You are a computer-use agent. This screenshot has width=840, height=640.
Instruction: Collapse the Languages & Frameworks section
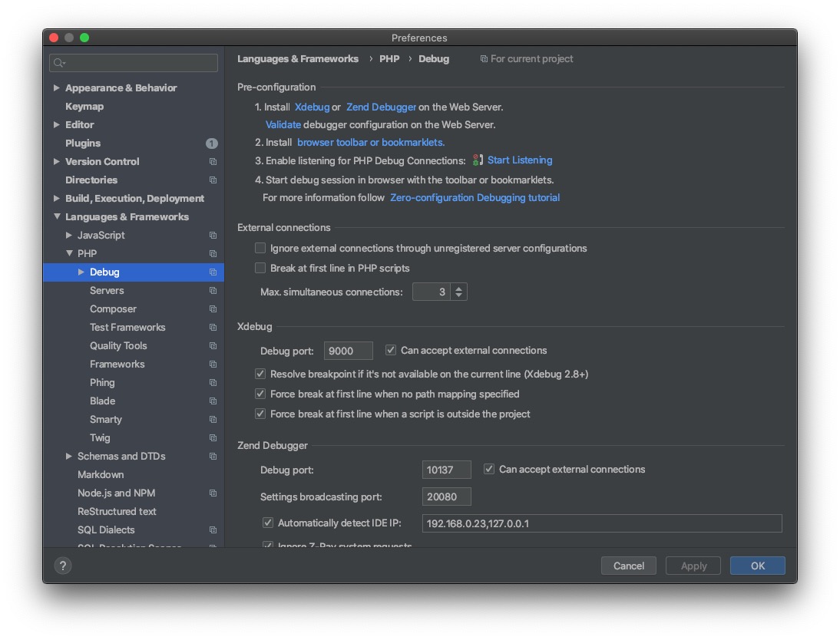point(57,216)
